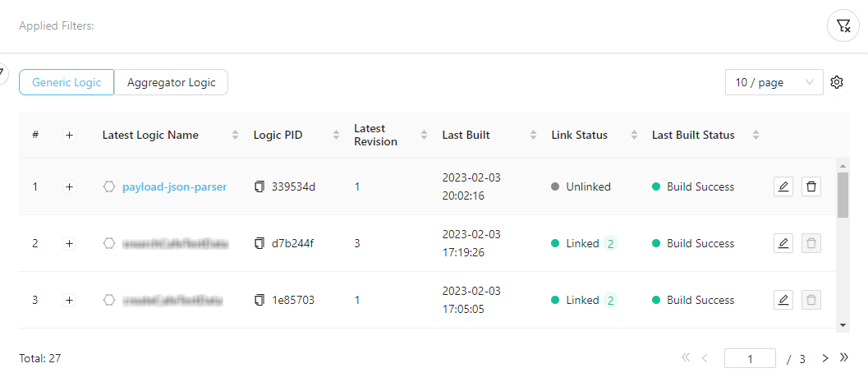
Task: Open the 10 / page size dropdown
Action: point(774,82)
